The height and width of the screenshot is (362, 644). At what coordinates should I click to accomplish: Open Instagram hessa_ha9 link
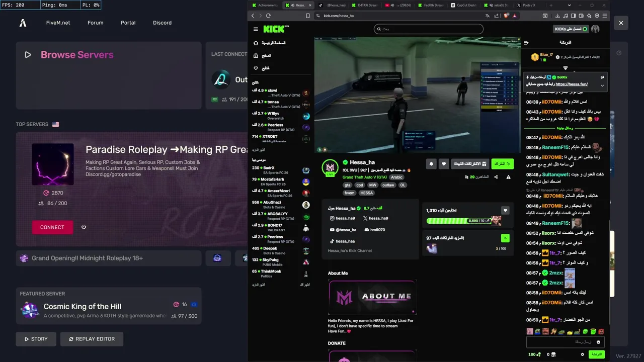[342, 218]
